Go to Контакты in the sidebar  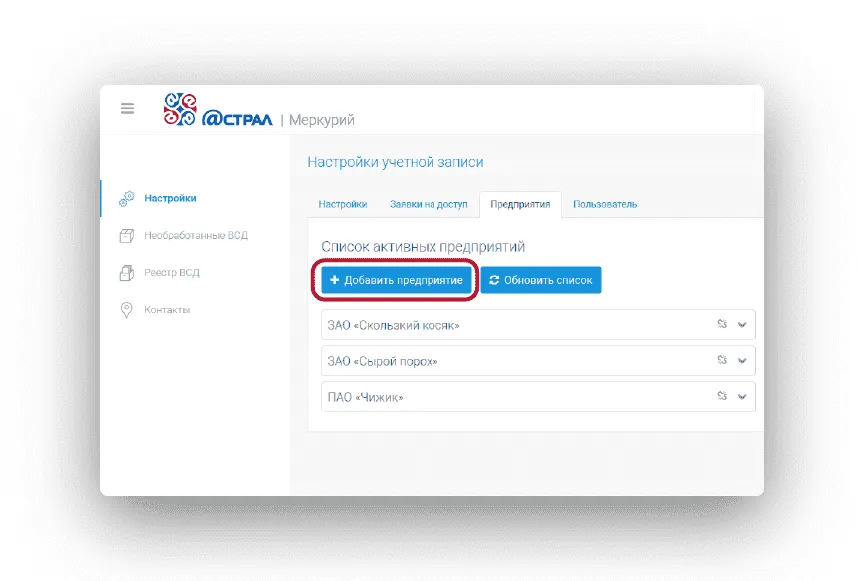pyautogui.click(x=167, y=310)
